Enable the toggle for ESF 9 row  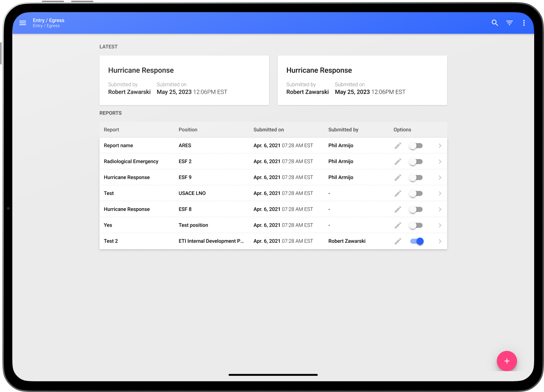416,177
